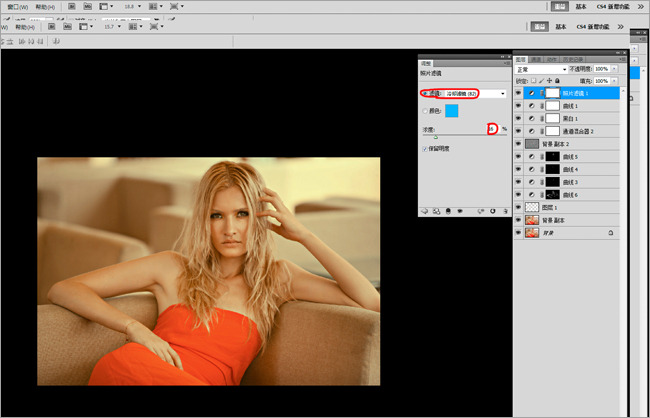Open Layers panel flyout menu icon
Image resolution: width=650 pixels, height=418 pixels.
click(623, 60)
